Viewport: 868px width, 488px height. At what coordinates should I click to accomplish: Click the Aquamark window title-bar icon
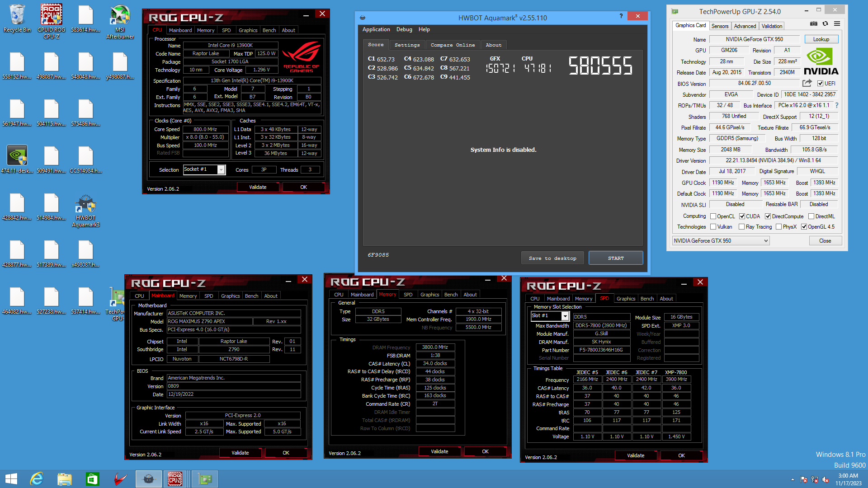click(363, 18)
